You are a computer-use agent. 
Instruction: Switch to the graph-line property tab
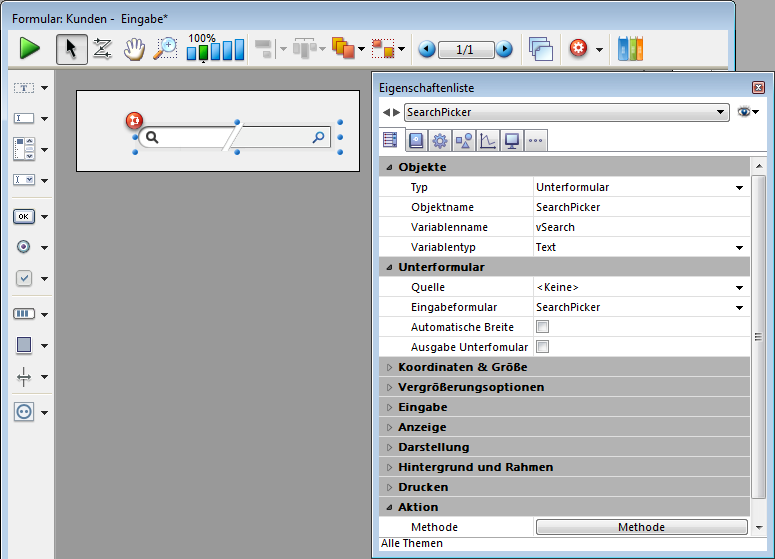(487, 140)
